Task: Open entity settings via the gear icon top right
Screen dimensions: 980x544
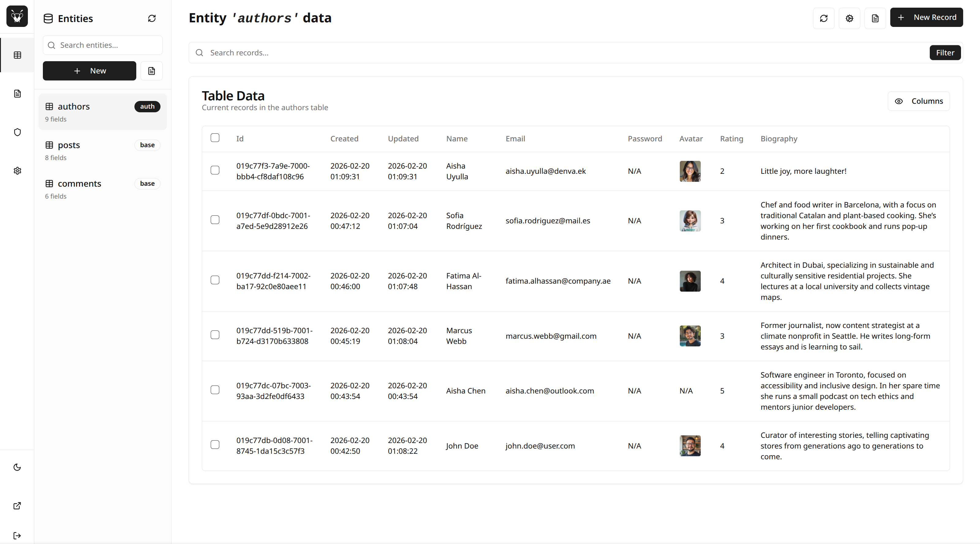Action: coord(850,18)
